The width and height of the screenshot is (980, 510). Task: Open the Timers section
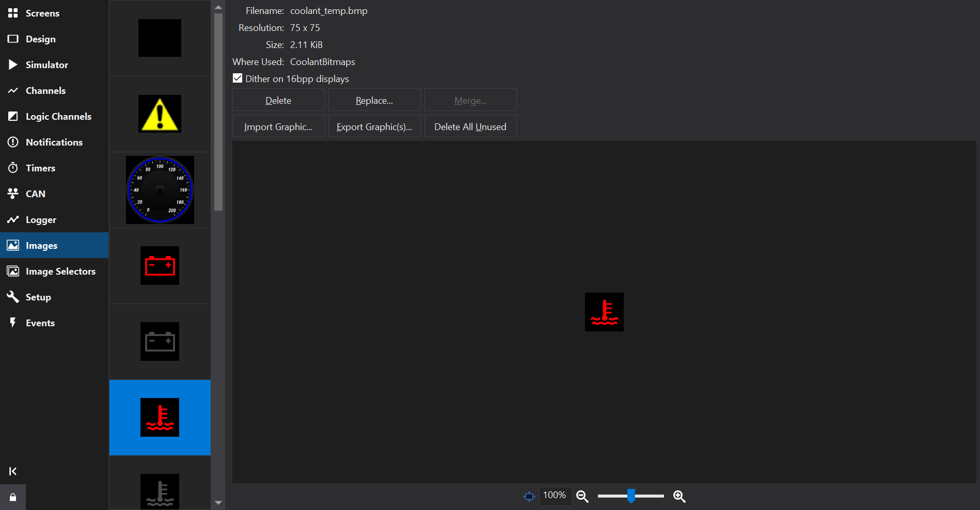[40, 168]
